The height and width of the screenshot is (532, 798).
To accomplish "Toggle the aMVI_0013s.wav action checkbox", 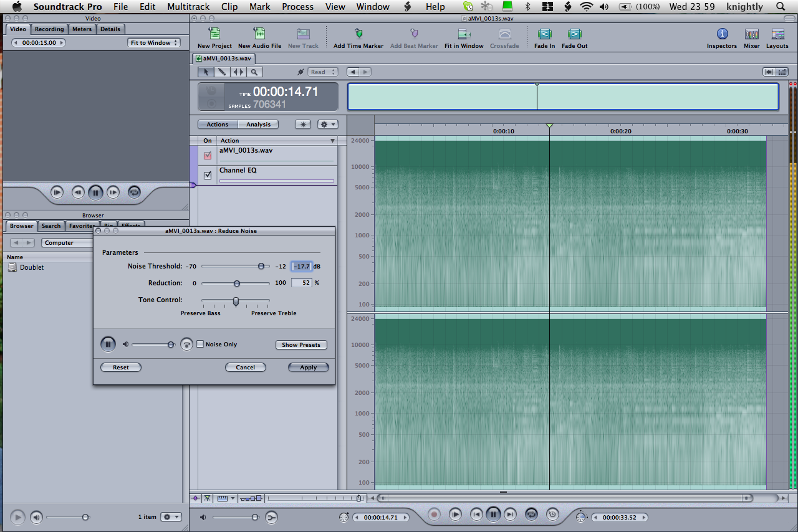I will [x=208, y=155].
